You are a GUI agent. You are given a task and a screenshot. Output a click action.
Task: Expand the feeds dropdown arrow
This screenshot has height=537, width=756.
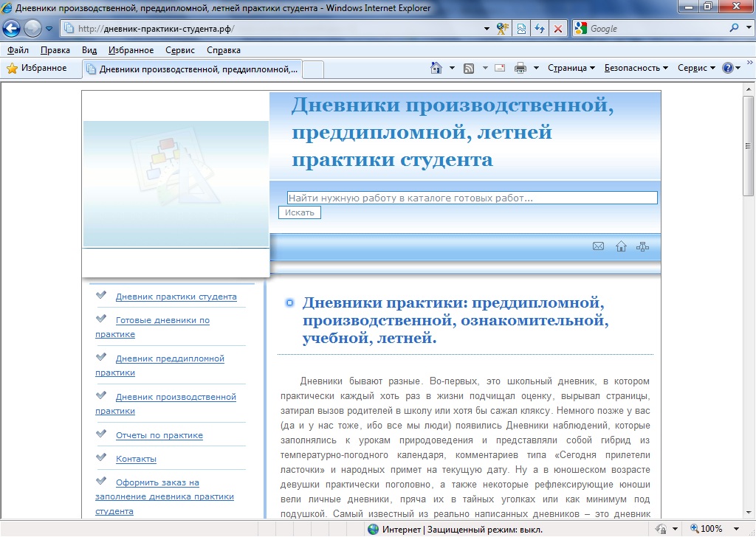pyautogui.click(x=485, y=68)
